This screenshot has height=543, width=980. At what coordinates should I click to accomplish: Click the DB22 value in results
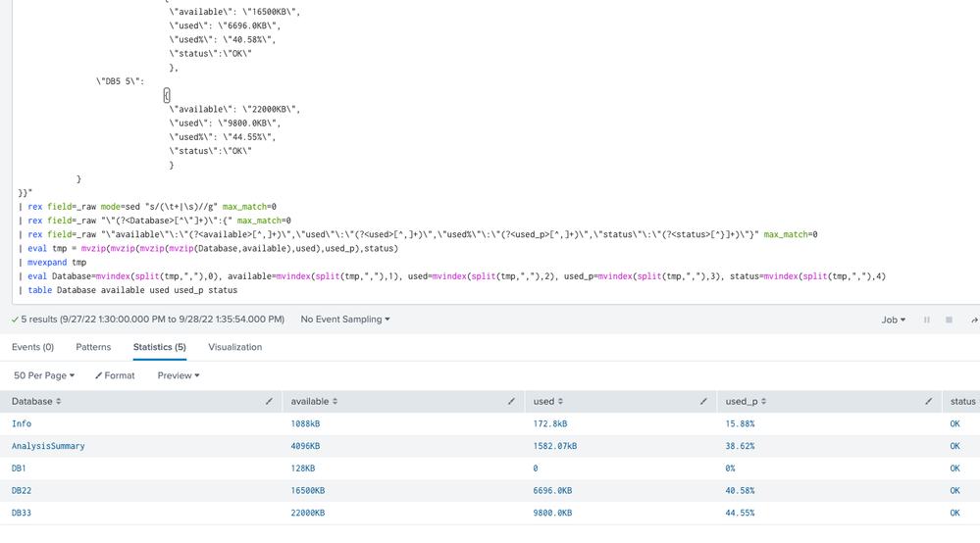pos(22,491)
